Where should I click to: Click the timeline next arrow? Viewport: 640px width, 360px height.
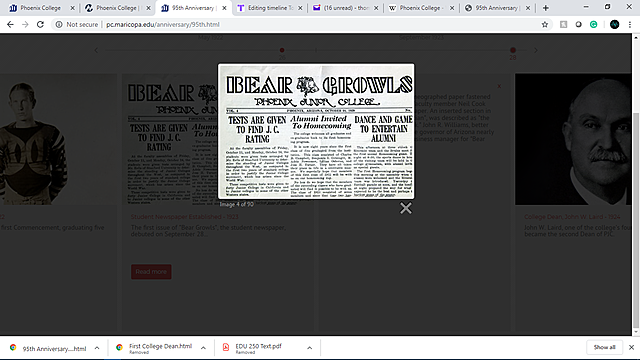(x=536, y=50)
